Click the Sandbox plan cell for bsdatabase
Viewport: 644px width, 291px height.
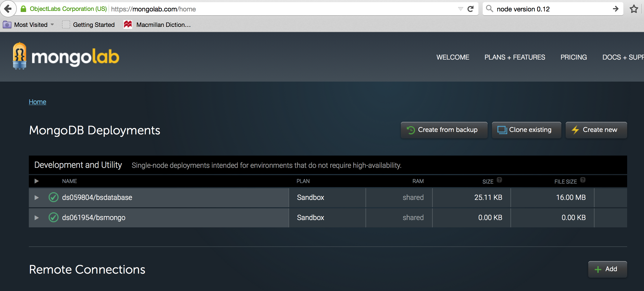pos(327,198)
